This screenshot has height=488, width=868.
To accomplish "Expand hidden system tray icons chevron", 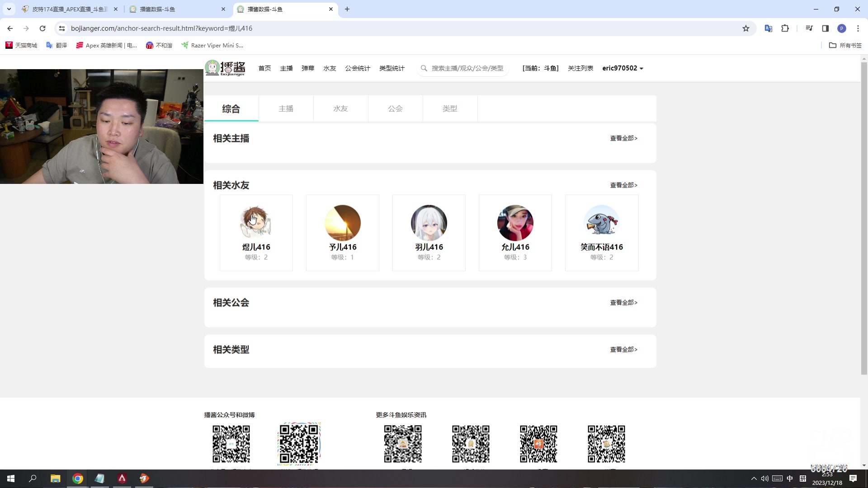I will tap(754, 479).
